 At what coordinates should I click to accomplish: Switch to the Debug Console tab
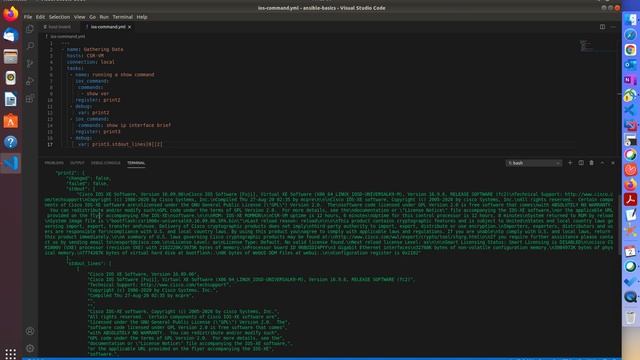click(x=106, y=163)
